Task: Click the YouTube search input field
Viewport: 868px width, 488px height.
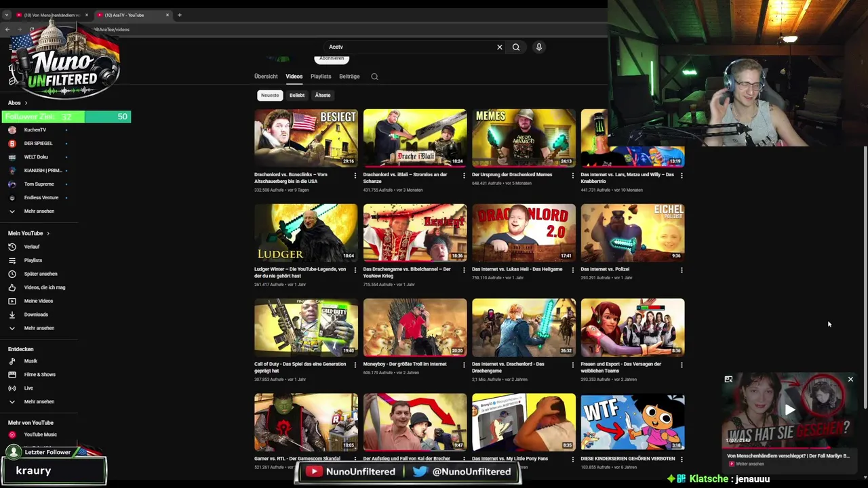Action: (x=410, y=47)
